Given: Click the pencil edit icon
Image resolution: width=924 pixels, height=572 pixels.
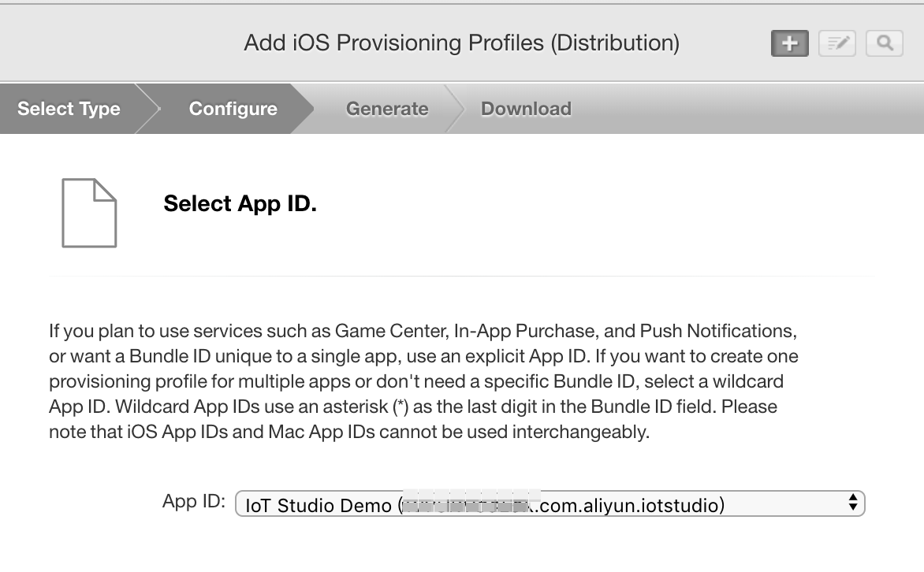Looking at the screenshot, I should point(836,43).
